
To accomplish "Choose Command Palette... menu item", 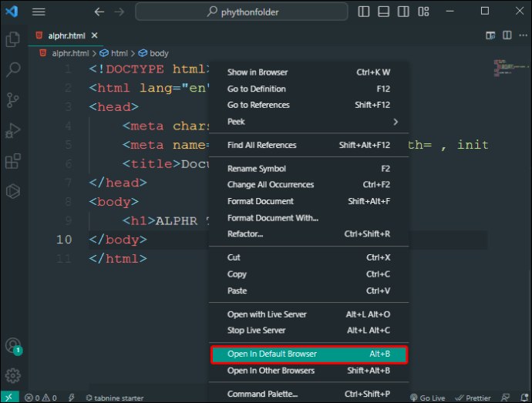I will (308, 395).
